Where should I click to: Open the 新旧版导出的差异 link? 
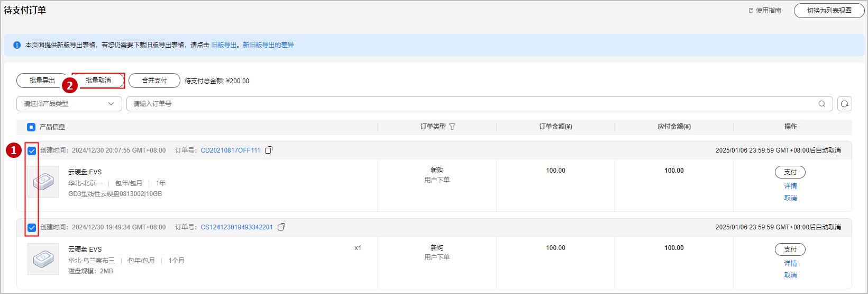(x=268, y=45)
